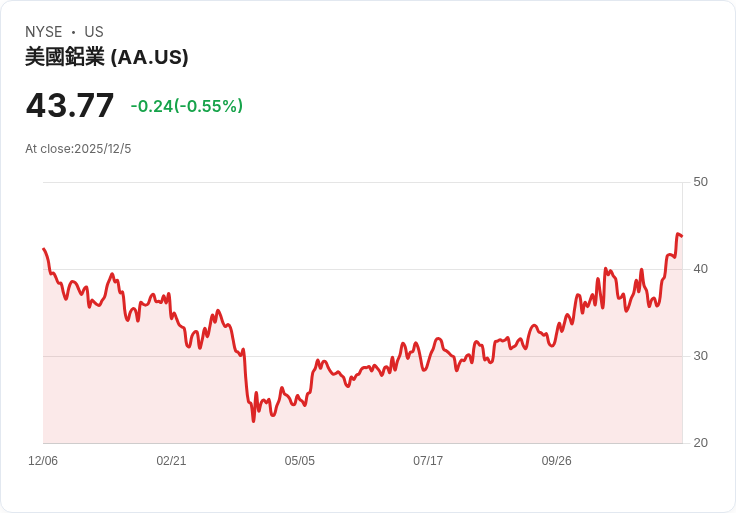Click the 07/17 x-axis date label
Screen dimensions: 736x513
[x=428, y=461]
